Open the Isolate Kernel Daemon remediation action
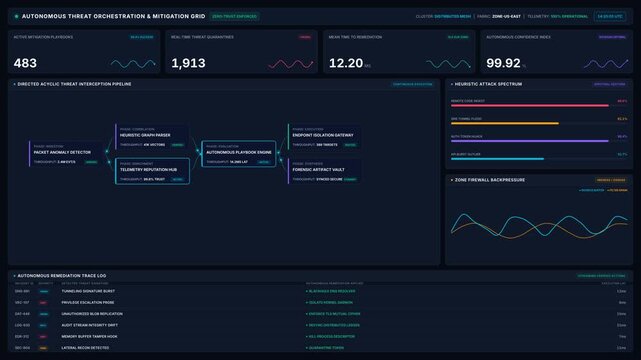Viewport: 641px width, 360px height. [x=329, y=303]
